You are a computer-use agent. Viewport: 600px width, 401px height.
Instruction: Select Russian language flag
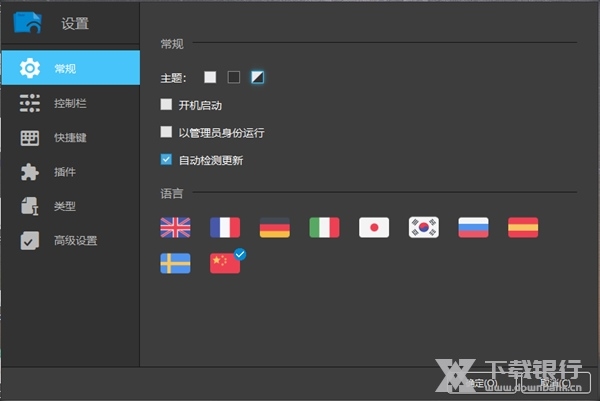473,227
